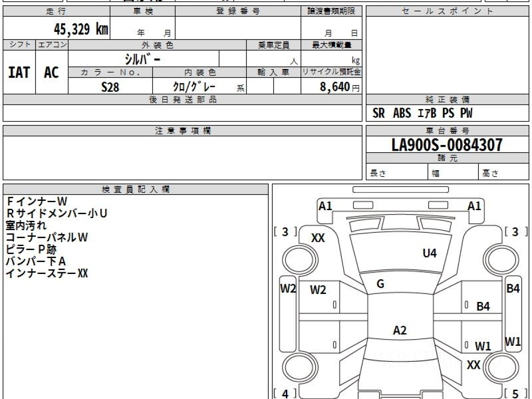Click the A2 mark on the roof

click(400, 330)
